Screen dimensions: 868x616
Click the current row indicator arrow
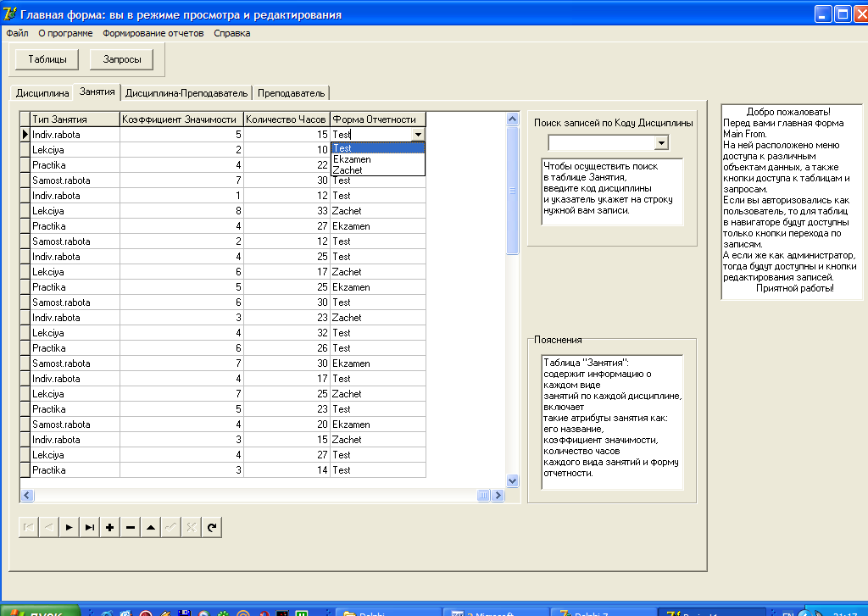point(25,135)
